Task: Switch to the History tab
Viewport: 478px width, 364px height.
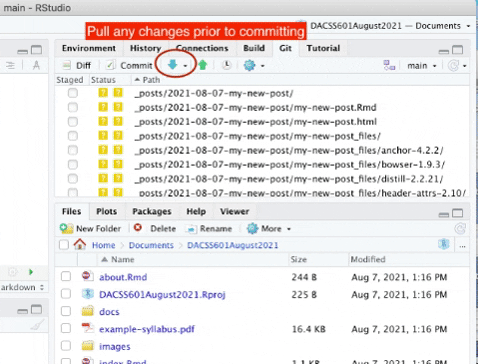Action: [x=145, y=48]
